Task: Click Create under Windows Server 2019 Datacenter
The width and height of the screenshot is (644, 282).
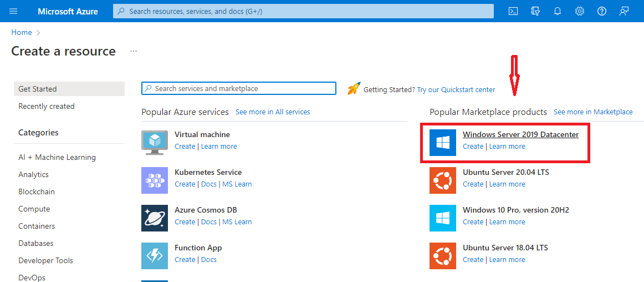Action: pyautogui.click(x=473, y=147)
